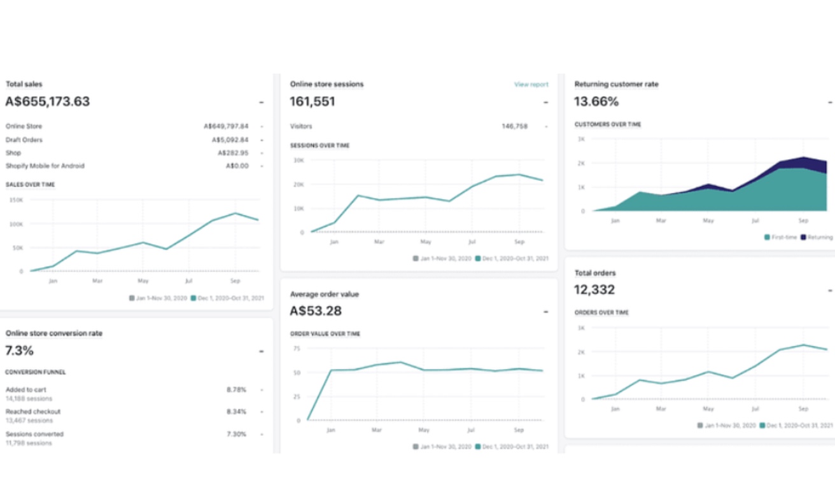Click the Reached checkout funnel step
Viewport: 835px width, 504px height.
pos(33,412)
